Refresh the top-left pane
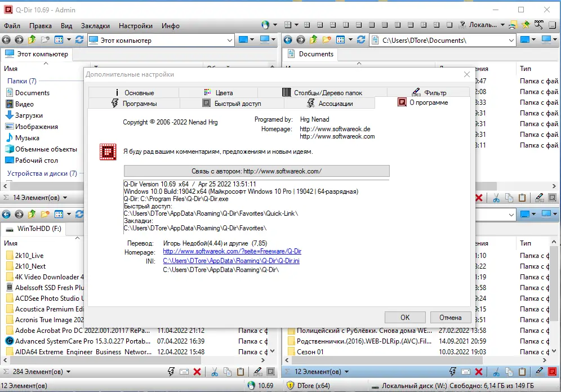 79,39
